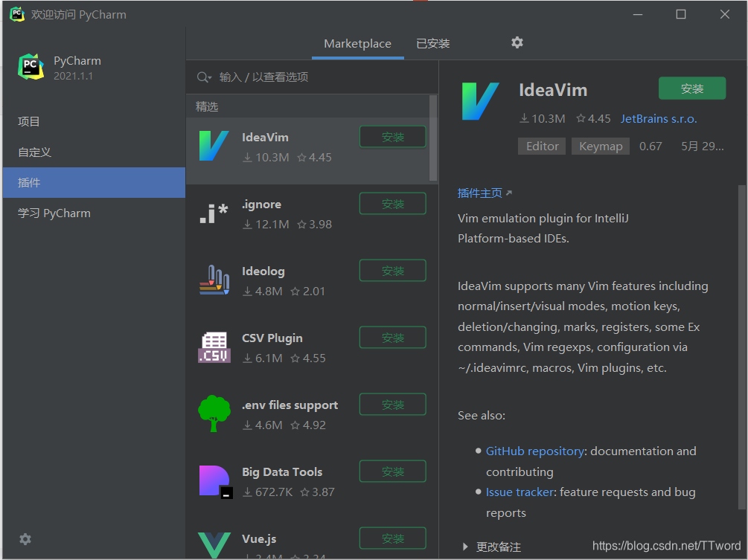Open the JetBrains s.r.o. vendor link

[x=659, y=119]
